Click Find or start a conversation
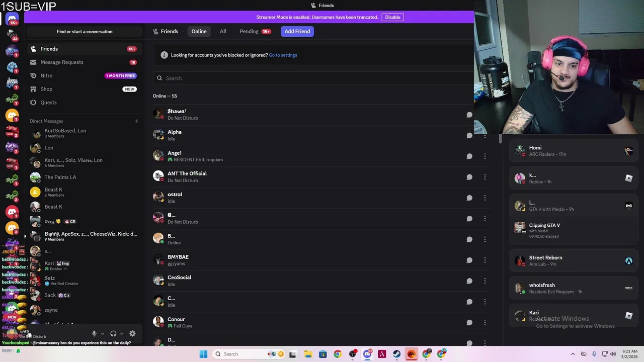 click(85, 32)
